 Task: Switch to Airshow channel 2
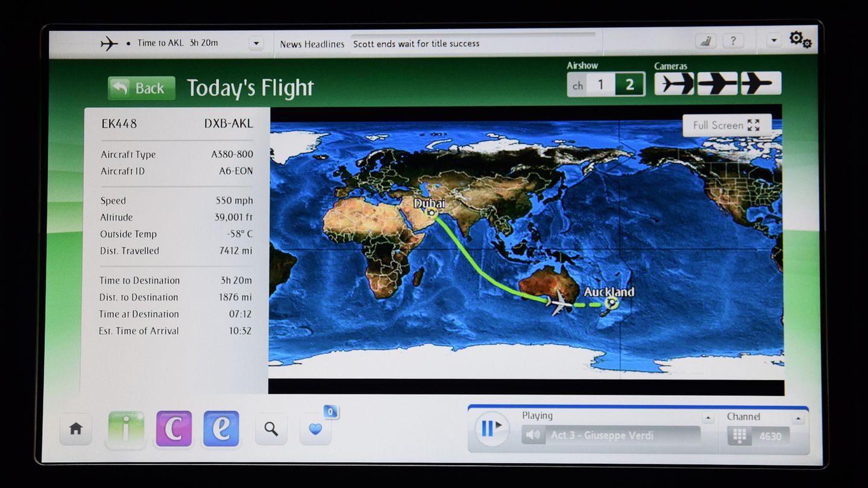629,85
